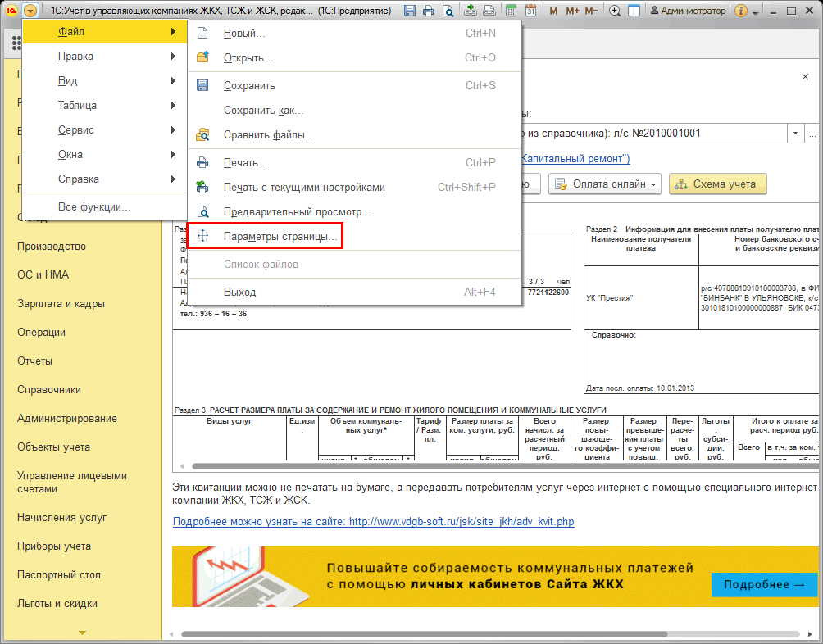Click the Save icon in title bar
The image size is (823, 644).
pos(409,11)
